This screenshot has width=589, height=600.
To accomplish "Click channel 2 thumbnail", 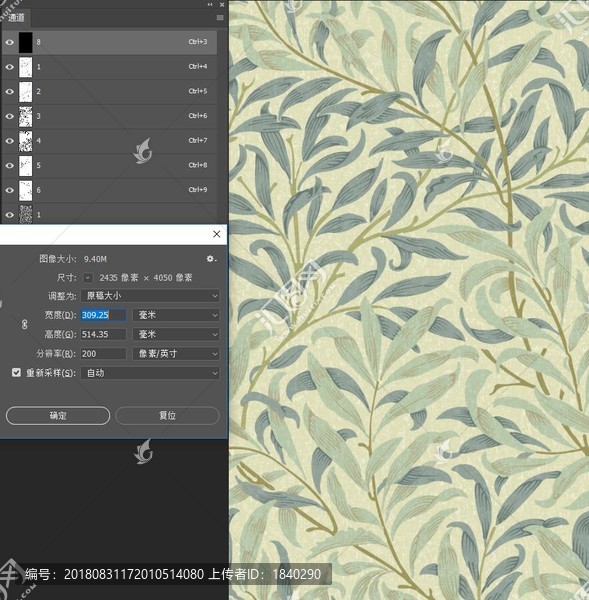I will point(26,91).
